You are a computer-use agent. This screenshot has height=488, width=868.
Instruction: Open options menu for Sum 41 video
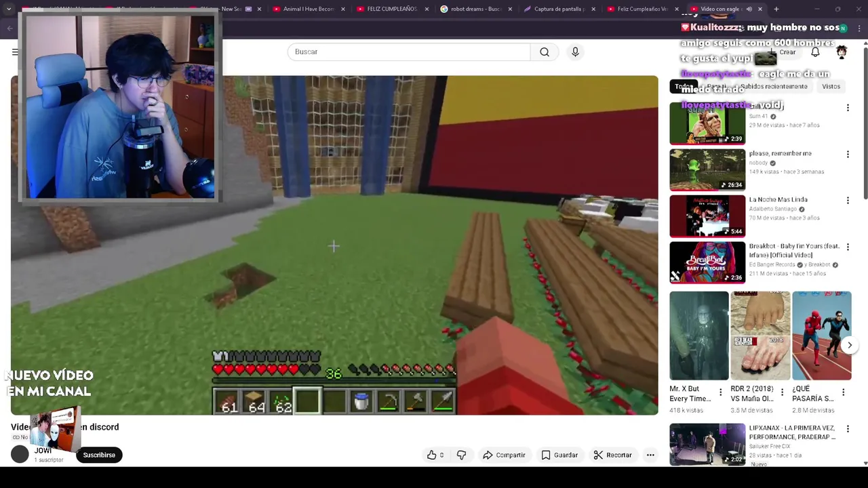coord(848,108)
